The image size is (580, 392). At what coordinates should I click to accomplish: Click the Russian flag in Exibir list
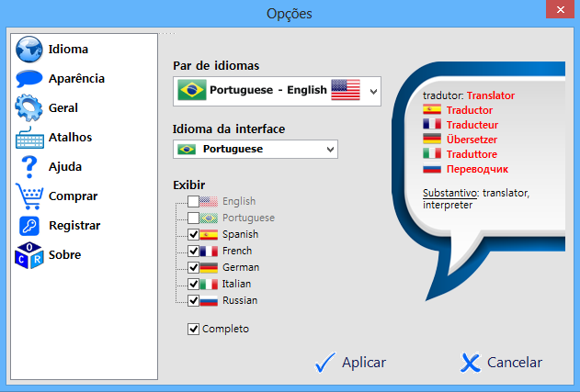[209, 301]
